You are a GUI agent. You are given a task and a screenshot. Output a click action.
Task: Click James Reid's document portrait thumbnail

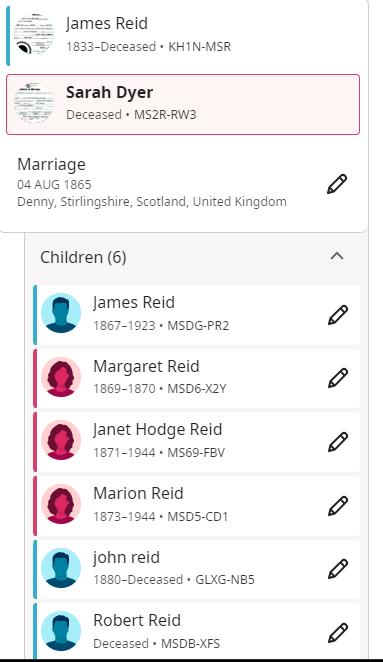(34, 34)
